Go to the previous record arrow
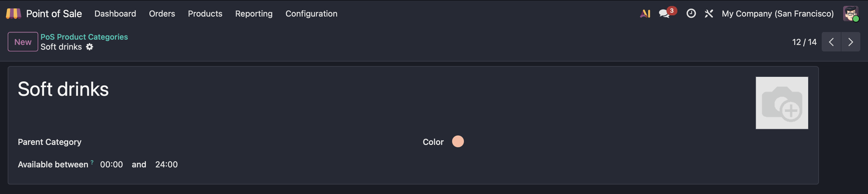The image size is (868, 194). coord(831,42)
